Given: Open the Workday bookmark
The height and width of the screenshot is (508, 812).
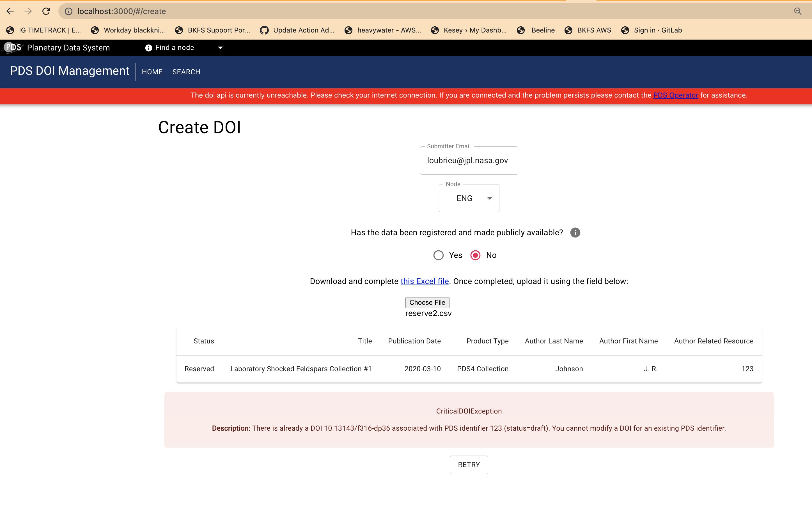Looking at the screenshot, I should point(128,30).
